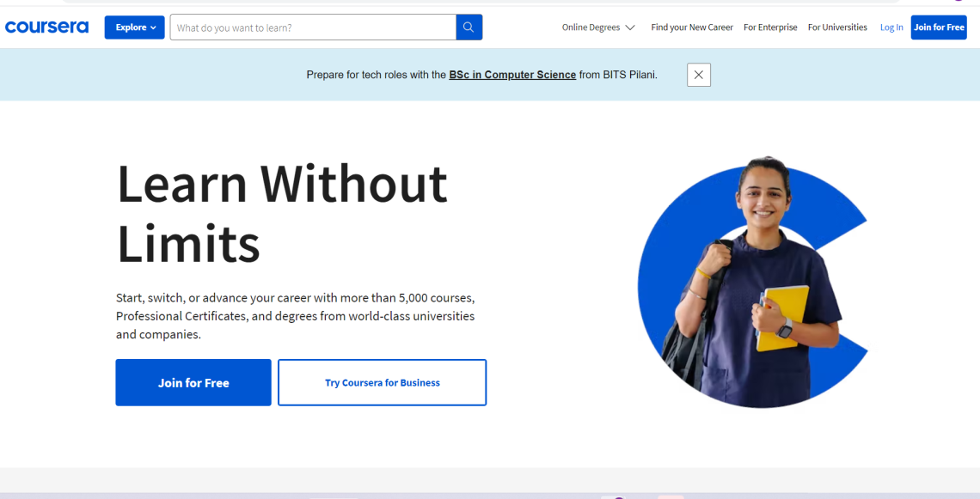Click inside the What do you want to learn field
This screenshot has height=499, width=980.
309,27
